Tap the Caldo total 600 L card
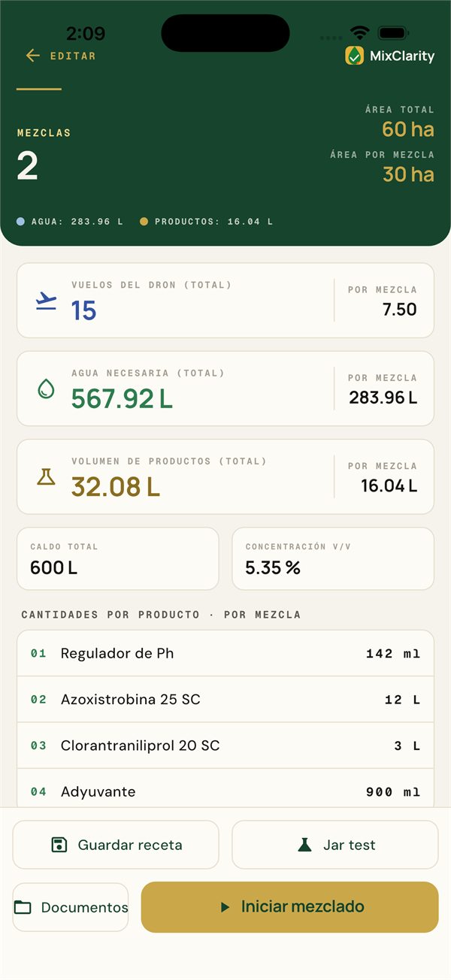 coord(117,558)
